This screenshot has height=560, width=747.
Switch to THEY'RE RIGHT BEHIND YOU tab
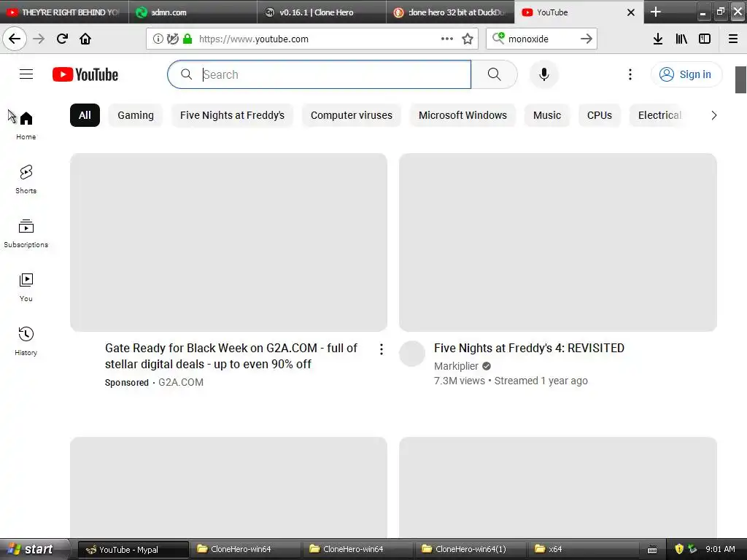[64, 12]
